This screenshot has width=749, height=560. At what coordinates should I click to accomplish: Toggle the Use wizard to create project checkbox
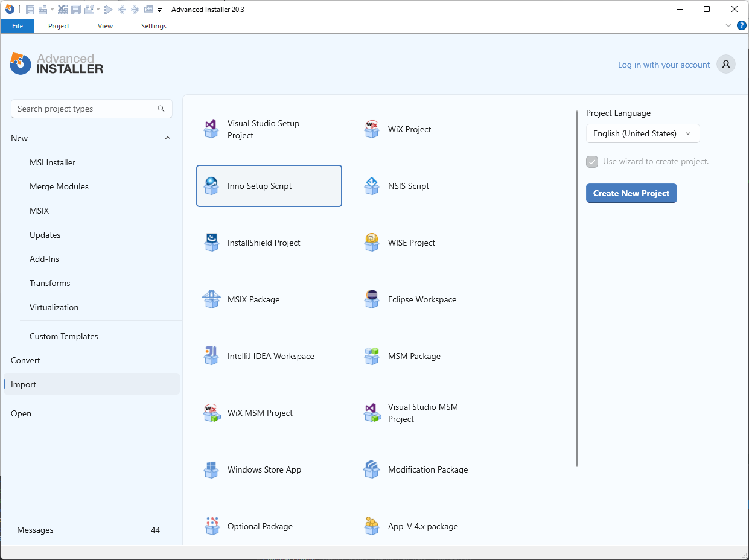point(592,162)
